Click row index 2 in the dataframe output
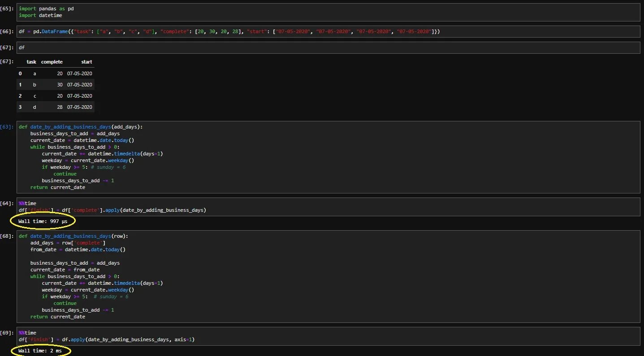 20,96
